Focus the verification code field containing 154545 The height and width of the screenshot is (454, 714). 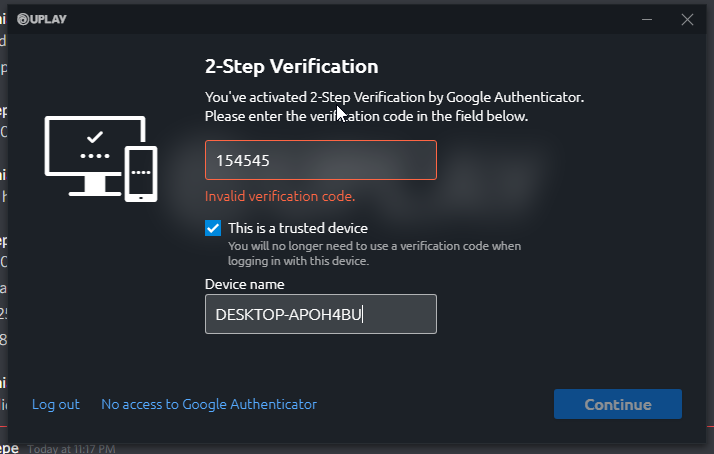click(320, 160)
